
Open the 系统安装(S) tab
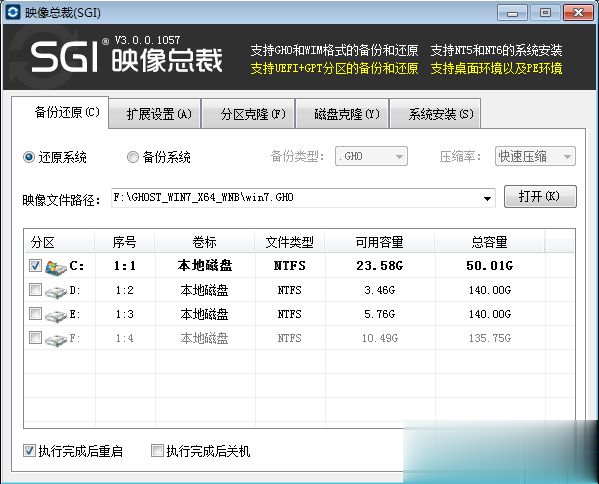(435, 114)
